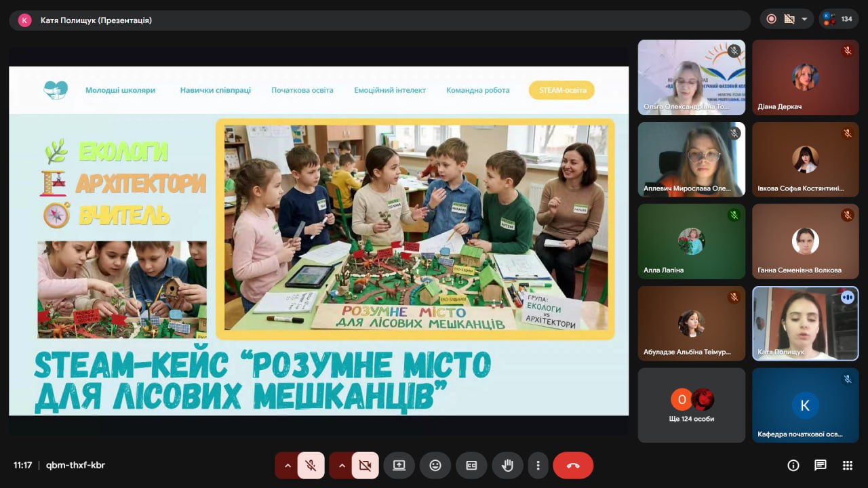Select the 'STEAM-освіта' tab on the slide
Viewport: 868px width, 488px height.
[x=561, y=90]
